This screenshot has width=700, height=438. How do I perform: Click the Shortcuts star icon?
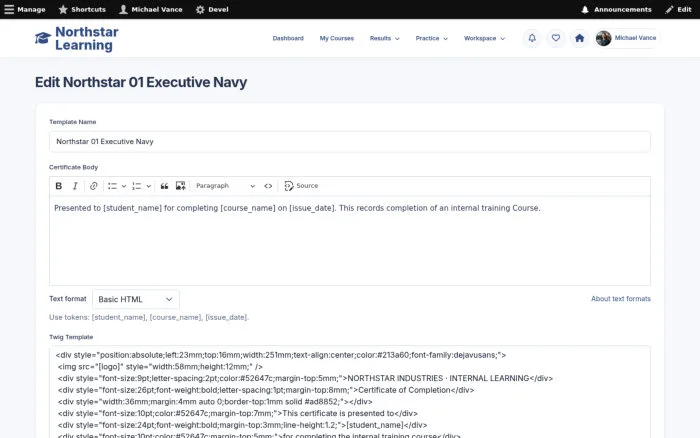(x=63, y=9)
